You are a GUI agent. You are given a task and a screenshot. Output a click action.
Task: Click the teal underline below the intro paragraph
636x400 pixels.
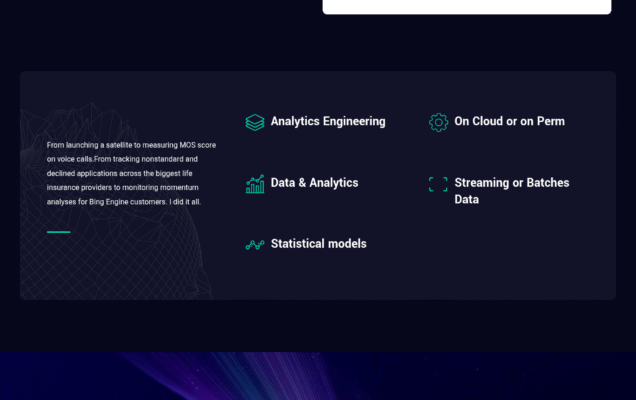(x=58, y=232)
